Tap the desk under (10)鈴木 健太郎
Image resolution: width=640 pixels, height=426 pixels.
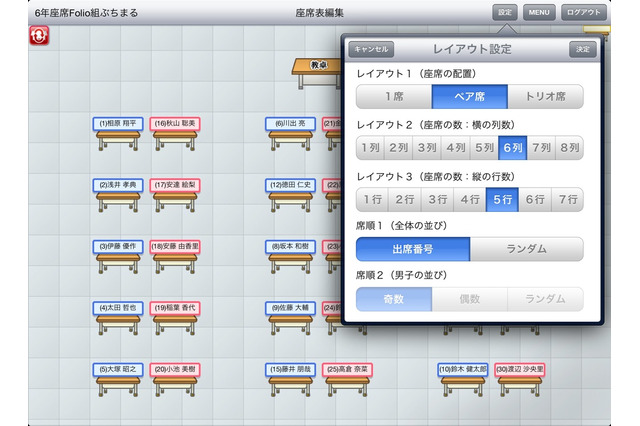coord(463,387)
